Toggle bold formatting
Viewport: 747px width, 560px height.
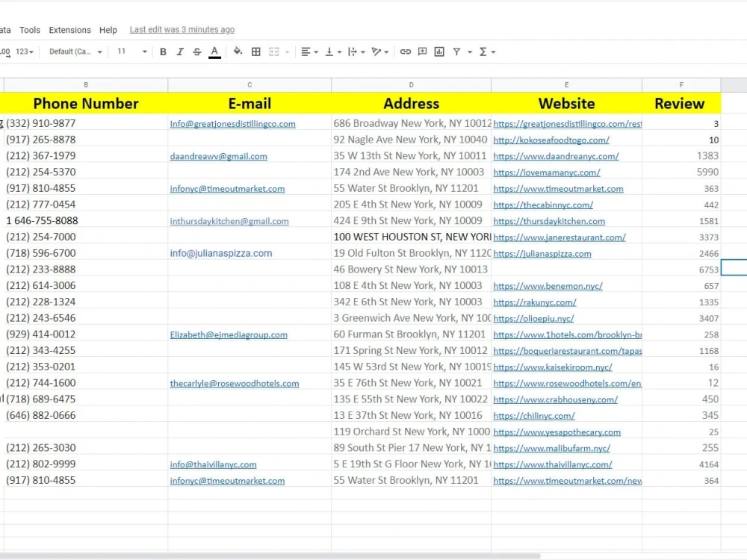pyautogui.click(x=163, y=52)
